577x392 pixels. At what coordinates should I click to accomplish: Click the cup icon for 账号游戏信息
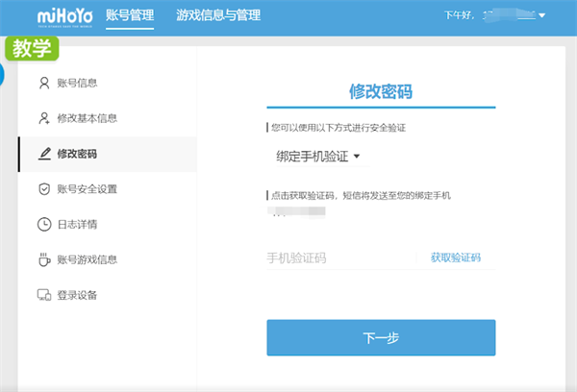[43, 259]
